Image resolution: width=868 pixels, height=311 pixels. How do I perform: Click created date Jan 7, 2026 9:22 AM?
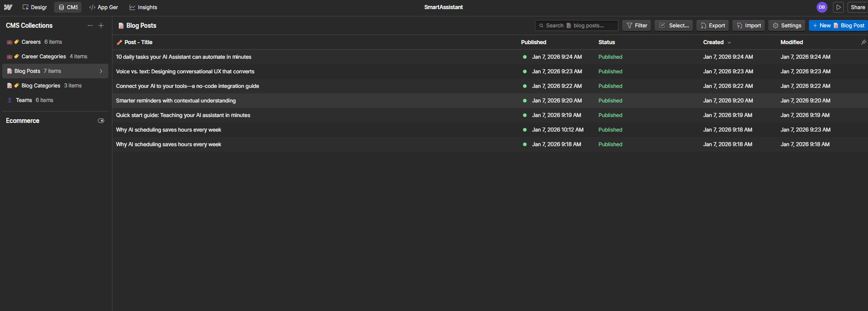tap(728, 86)
